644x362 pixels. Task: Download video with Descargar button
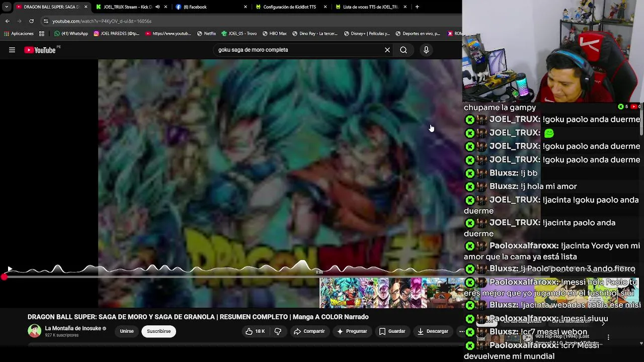pos(433,331)
